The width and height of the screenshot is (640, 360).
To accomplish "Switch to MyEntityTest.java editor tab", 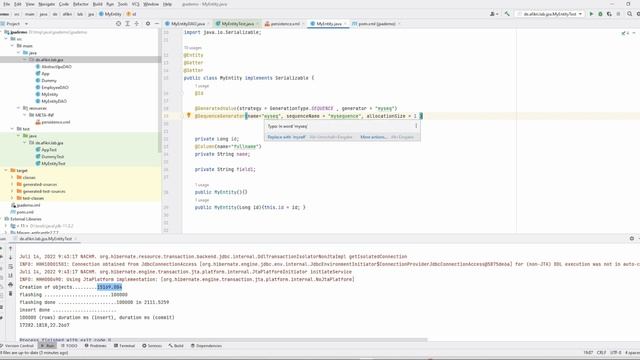I will [237, 24].
